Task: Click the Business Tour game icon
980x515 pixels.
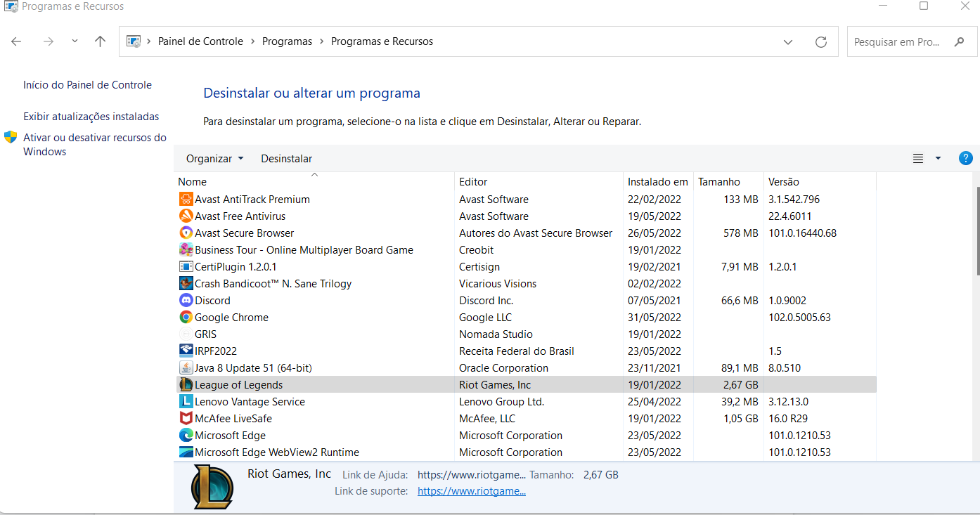Action: [x=186, y=250]
